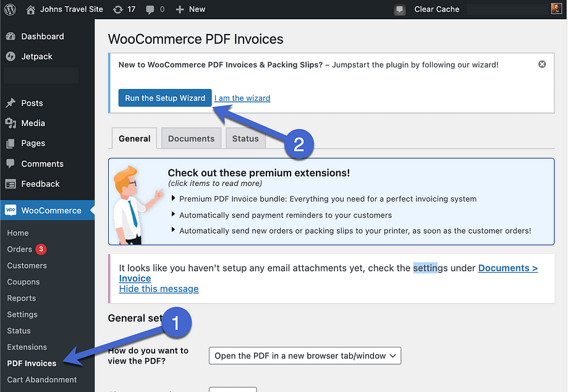Switch to the General tab
This screenshot has height=392, width=568.
pos(134,138)
